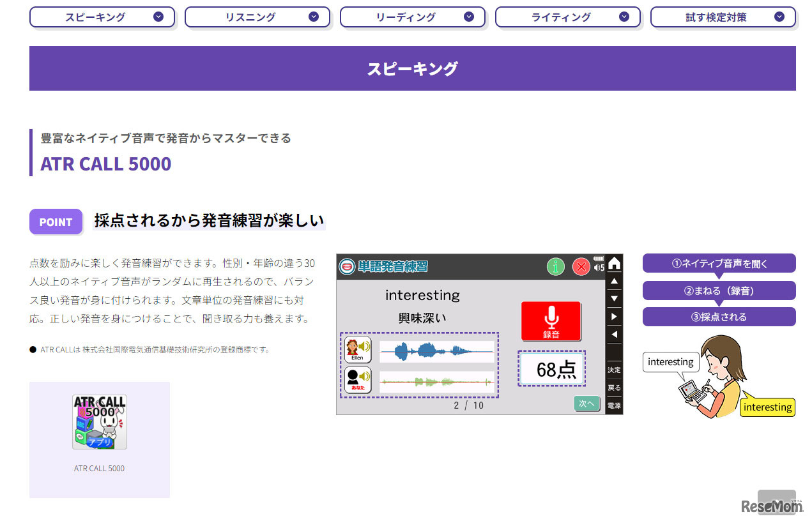Open the 試す検定対策 dropdown menu
This screenshot has height=521, width=812.
(x=723, y=17)
